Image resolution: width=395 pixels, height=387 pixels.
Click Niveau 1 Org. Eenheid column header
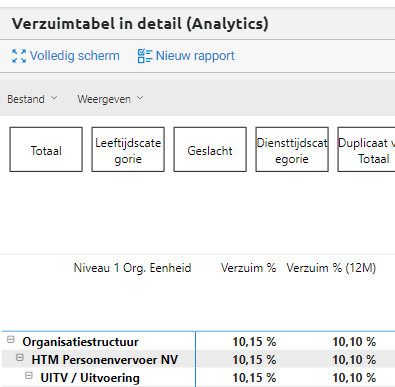click(x=132, y=268)
